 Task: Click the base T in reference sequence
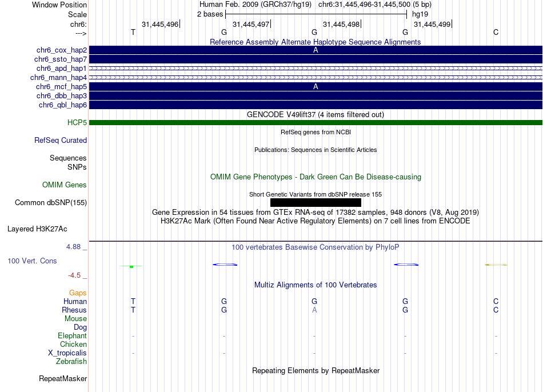pos(133,32)
